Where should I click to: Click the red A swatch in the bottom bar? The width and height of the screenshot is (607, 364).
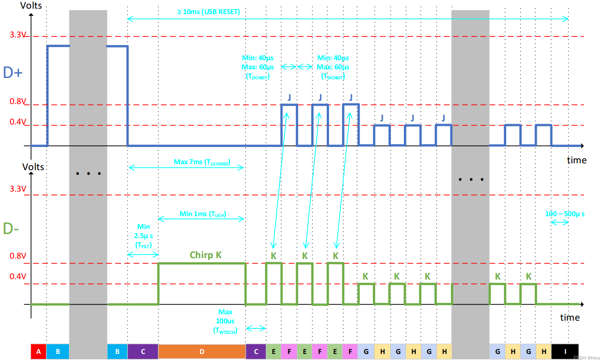coord(38,352)
